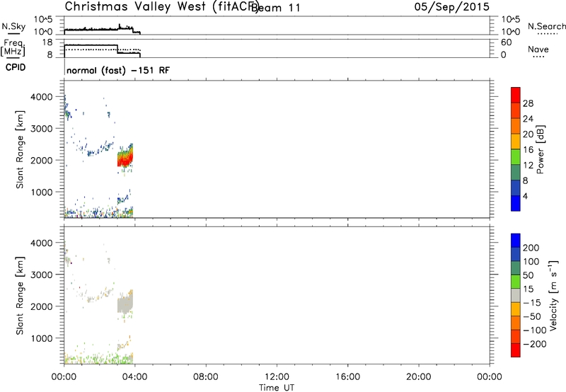Screen dimensions: 566x392
Task: Click the '18' tick on the frequency axis
Action: click(47, 42)
